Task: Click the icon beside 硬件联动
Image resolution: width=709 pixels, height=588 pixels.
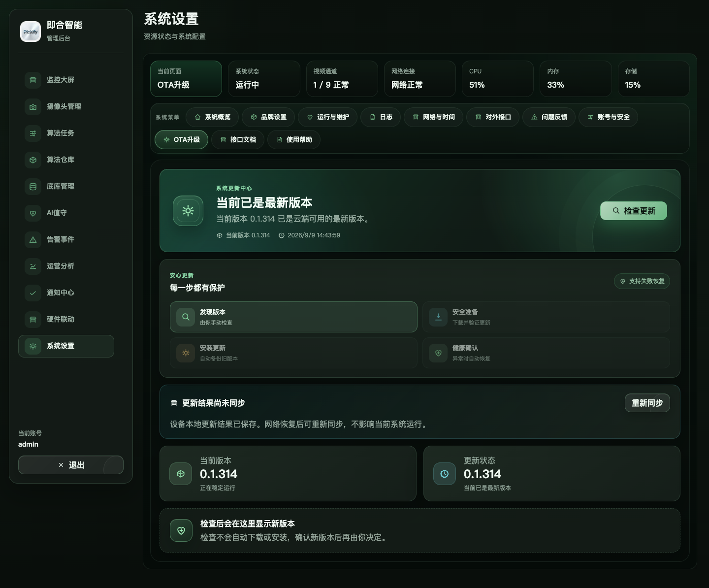Action: pyautogui.click(x=33, y=319)
